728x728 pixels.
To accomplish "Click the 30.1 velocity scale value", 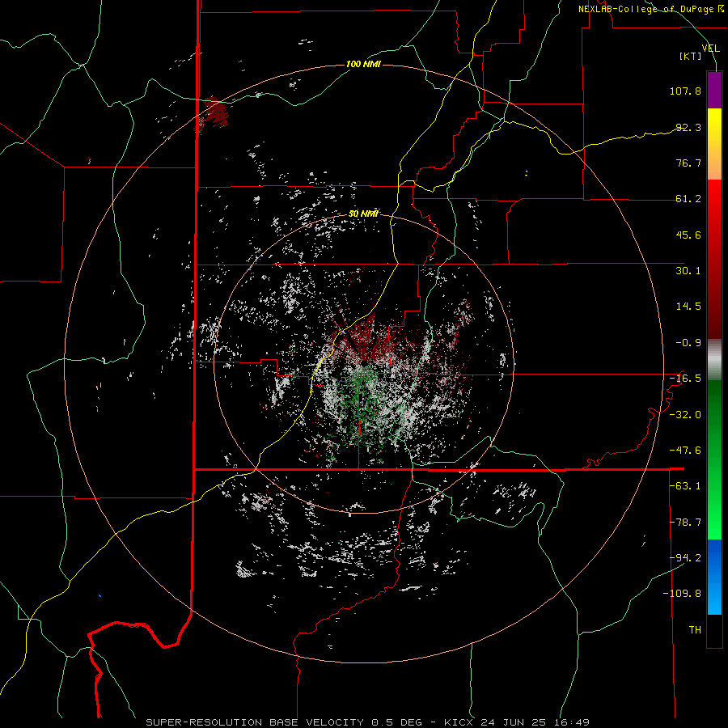I will [x=688, y=271].
